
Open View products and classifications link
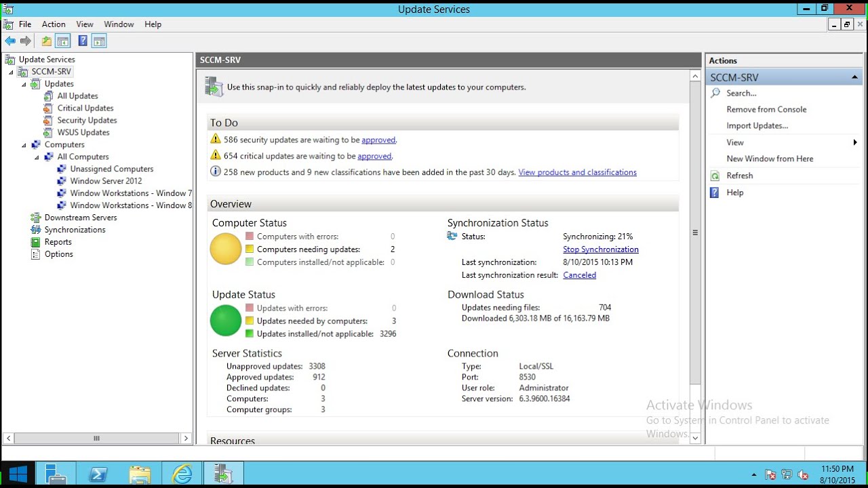click(577, 173)
